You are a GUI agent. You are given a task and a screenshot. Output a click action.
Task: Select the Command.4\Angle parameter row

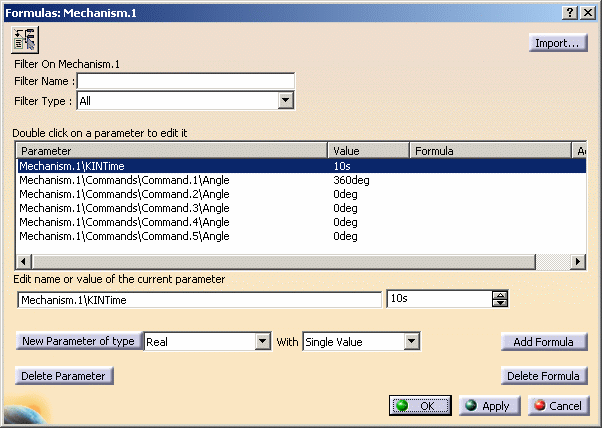click(x=302, y=222)
